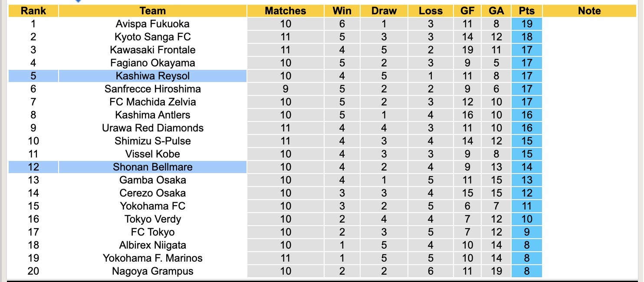Click Avispa Fukuoka's 19 points cell
The height and width of the screenshot is (282, 644).
[527, 24]
